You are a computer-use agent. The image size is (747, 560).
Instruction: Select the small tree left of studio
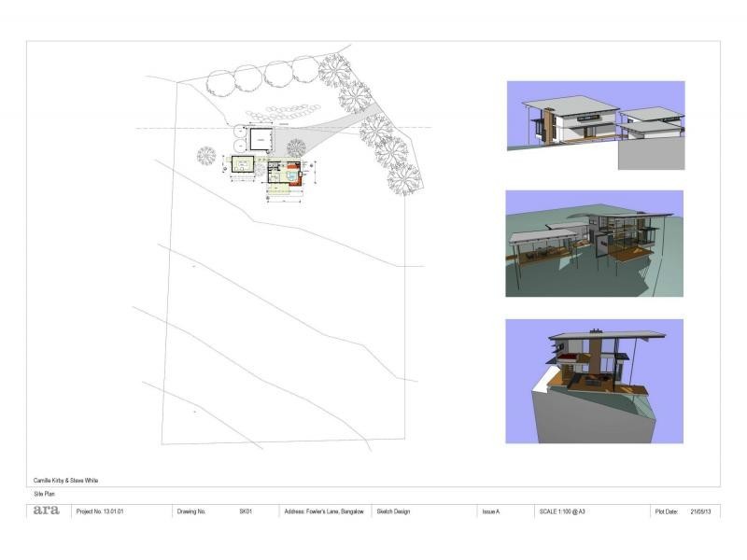206,155
